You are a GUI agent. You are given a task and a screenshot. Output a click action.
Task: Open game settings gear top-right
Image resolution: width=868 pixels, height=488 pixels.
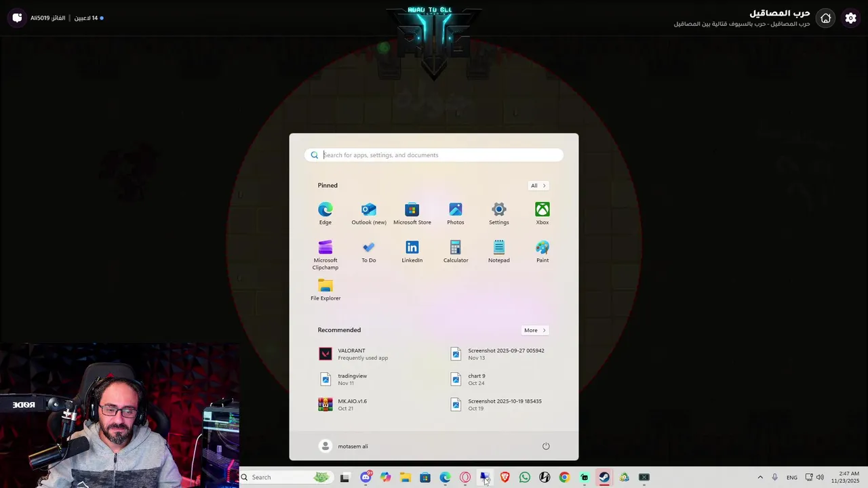(851, 18)
